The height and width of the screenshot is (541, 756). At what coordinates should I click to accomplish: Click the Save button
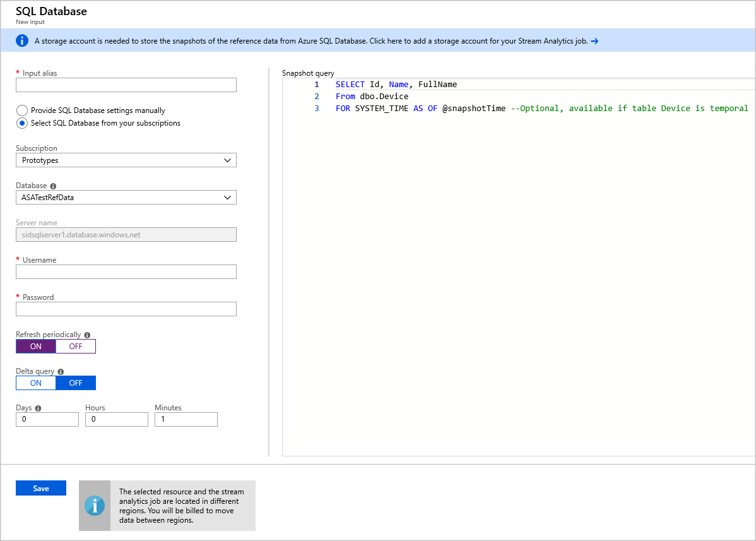(x=40, y=487)
